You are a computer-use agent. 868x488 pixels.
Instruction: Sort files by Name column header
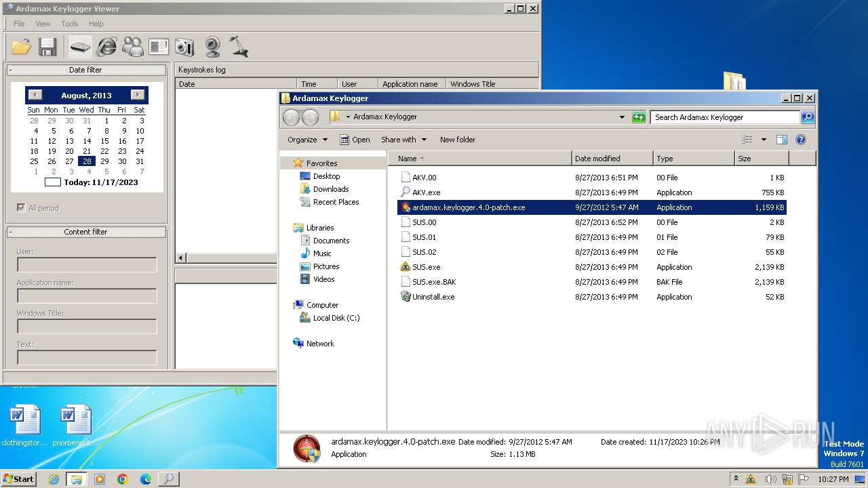click(x=480, y=159)
